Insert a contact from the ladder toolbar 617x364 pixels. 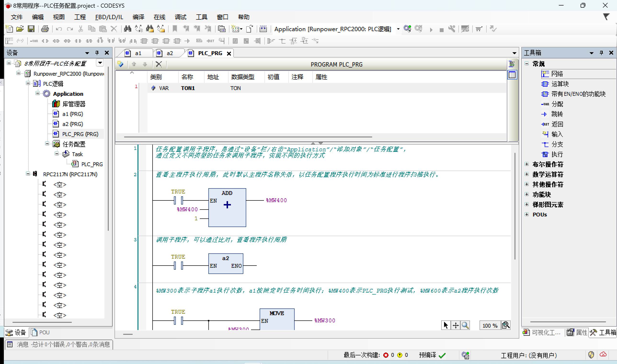tap(78, 41)
